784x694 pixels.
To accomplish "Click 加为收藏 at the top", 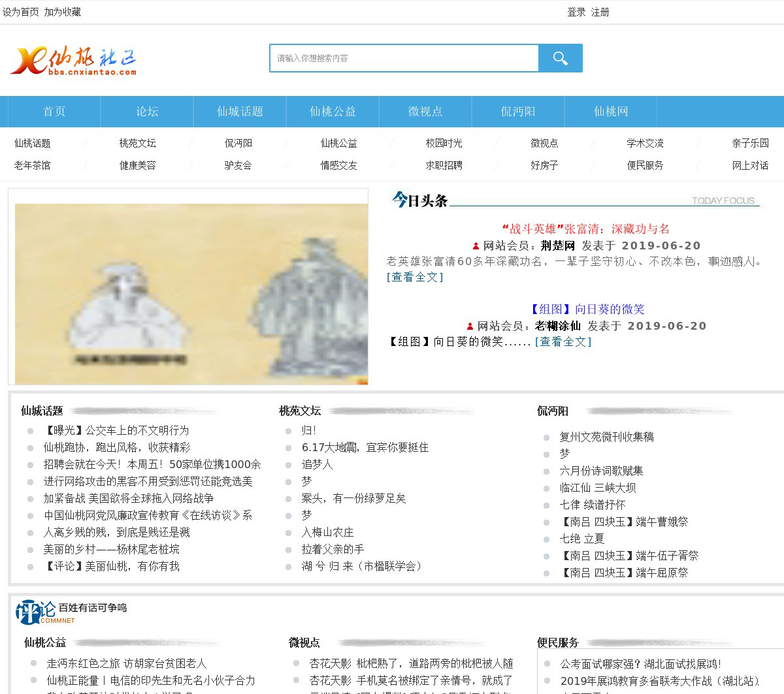I will tap(63, 12).
